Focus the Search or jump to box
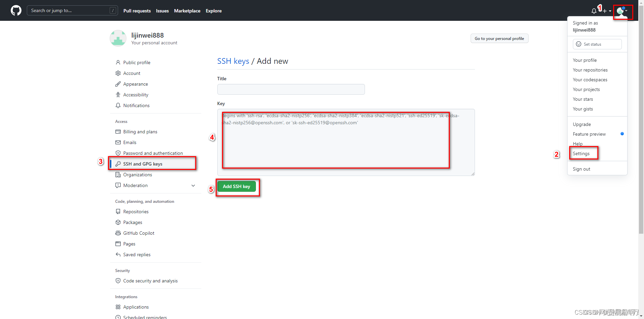Screen dimensions: 644x319 pos(72,10)
